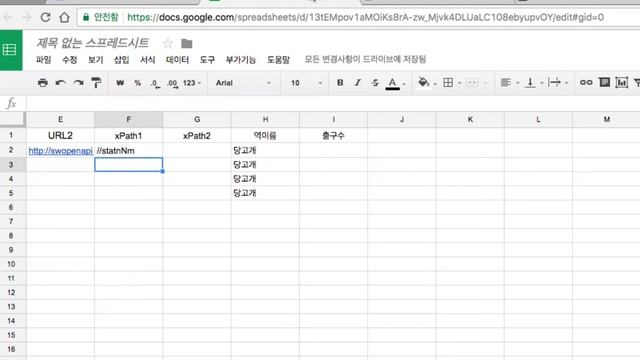Format cell as percent
640x360 pixels.
coord(138,83)
